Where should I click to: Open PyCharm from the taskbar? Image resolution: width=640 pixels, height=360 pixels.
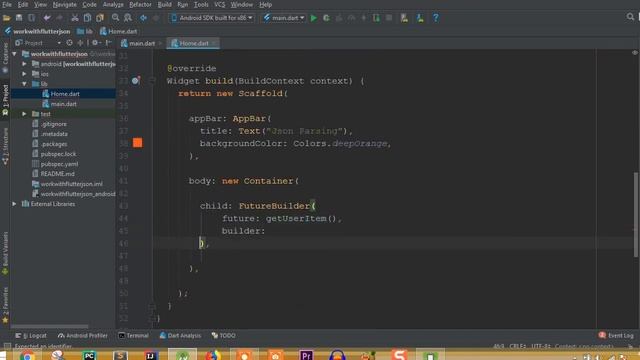(x=89, y=356)
